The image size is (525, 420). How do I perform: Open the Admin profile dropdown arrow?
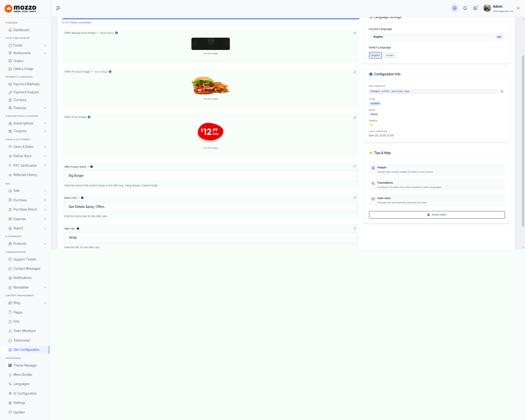coord(518,8)
